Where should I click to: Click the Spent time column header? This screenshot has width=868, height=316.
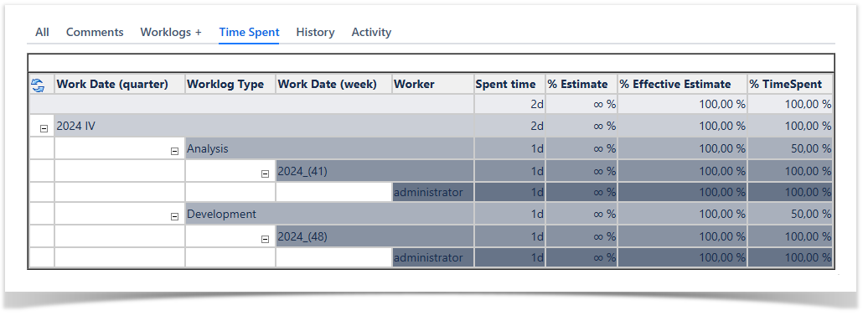click(x=510, y=84)
